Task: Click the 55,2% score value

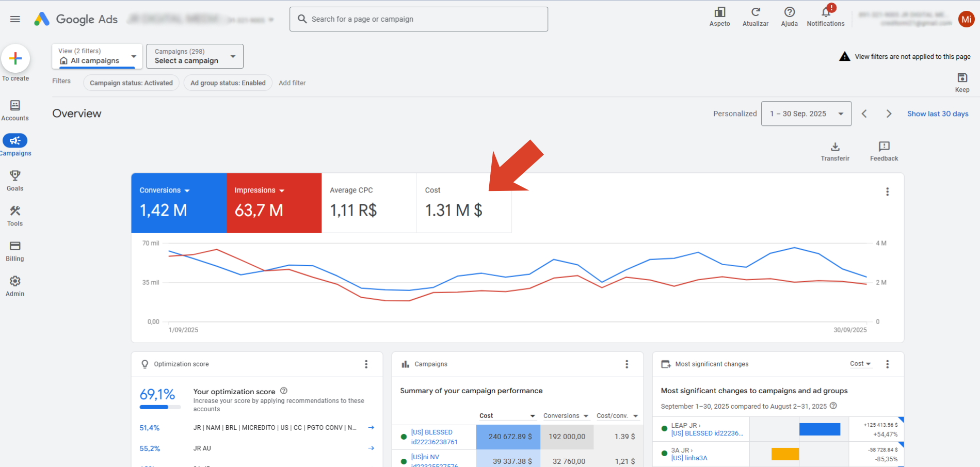Action: tap(150, 448)
